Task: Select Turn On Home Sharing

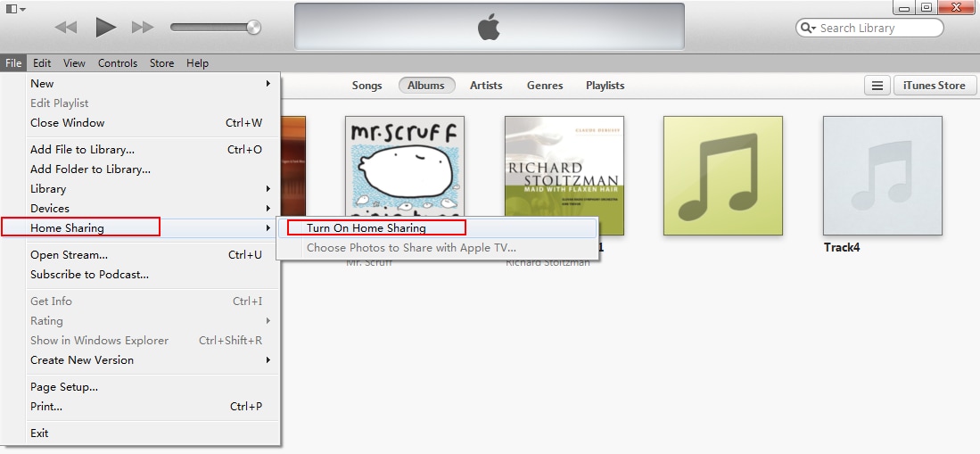Action: [x=437, y=228]
